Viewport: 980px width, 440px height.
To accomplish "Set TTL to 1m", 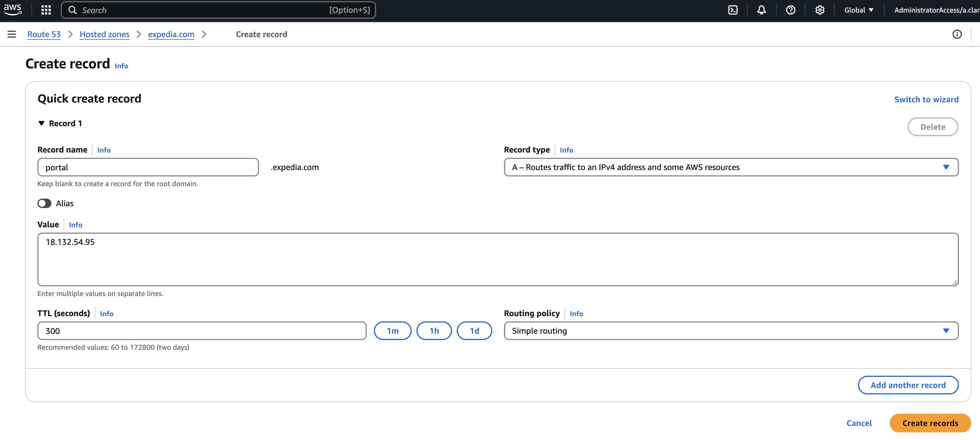I will (x=392, y=331).
